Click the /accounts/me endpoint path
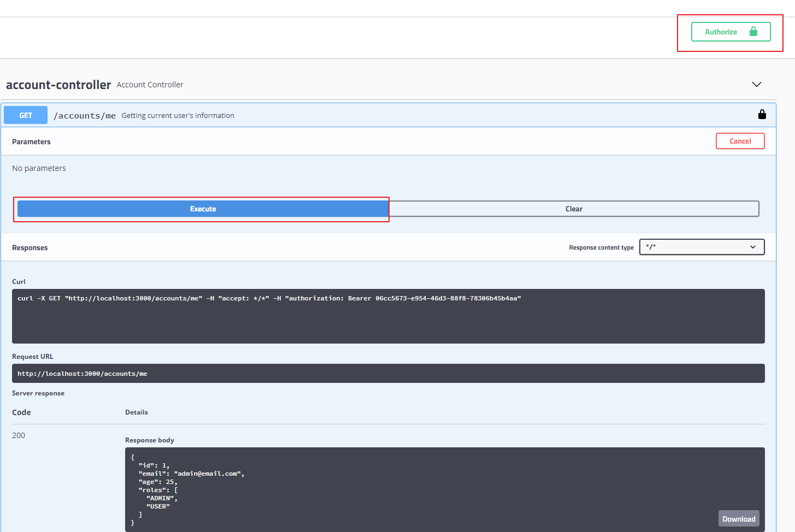795x532 pixels. (x=85, y=116)
